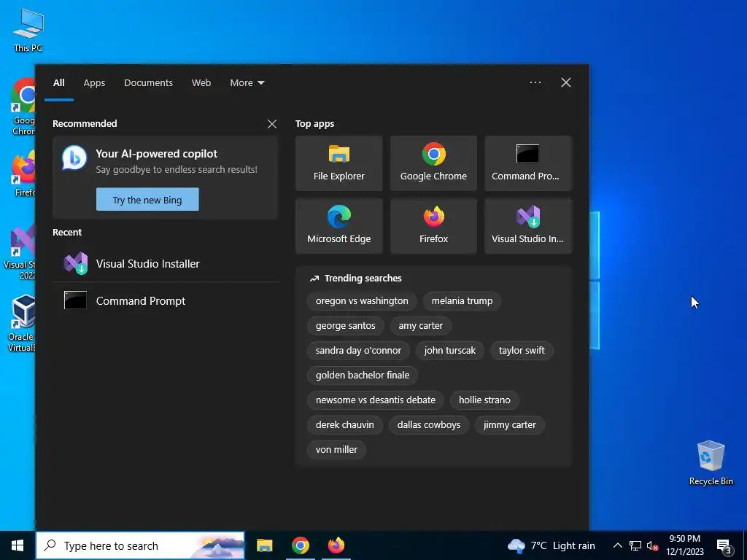Search trending derek chauvin
747x560 pixels.
(x=344, y=425)
